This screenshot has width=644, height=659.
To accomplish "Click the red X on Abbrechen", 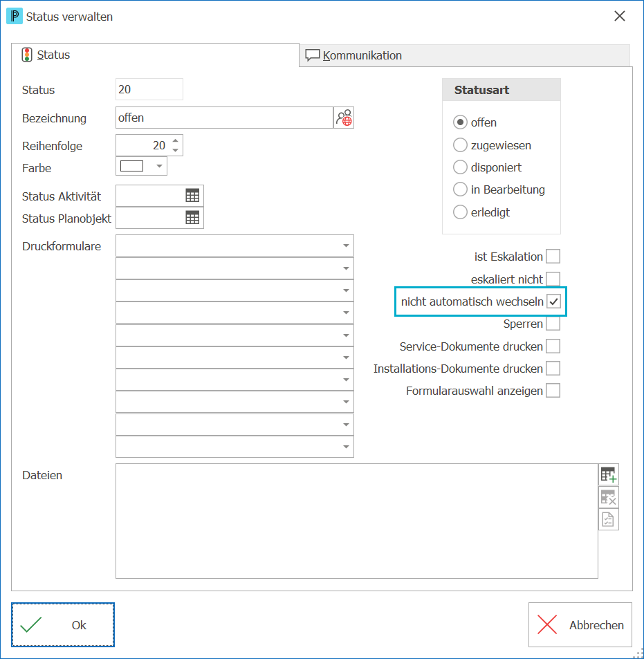I will point(547,624).
